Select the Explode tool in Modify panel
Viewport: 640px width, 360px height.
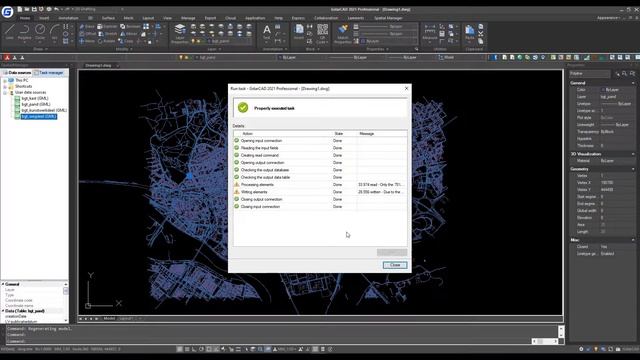(x=107, y=27)
